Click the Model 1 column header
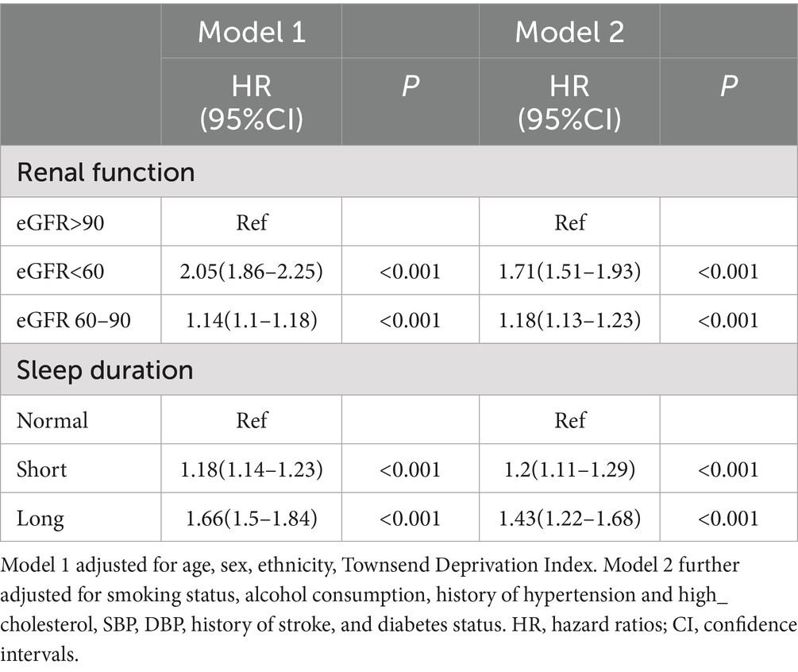 tap(251, 32)
